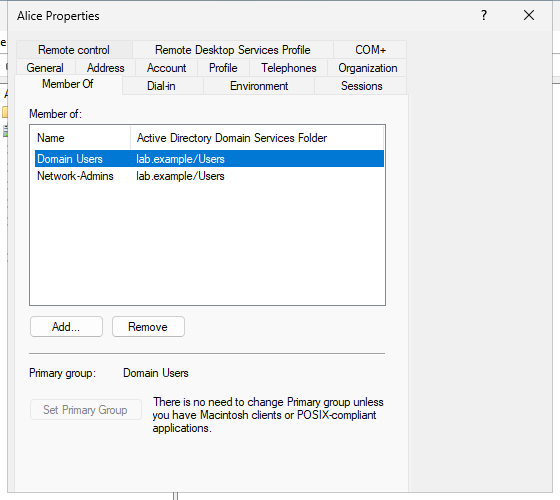
Task: Switch to the General tab
Action: tap(45, 68)
